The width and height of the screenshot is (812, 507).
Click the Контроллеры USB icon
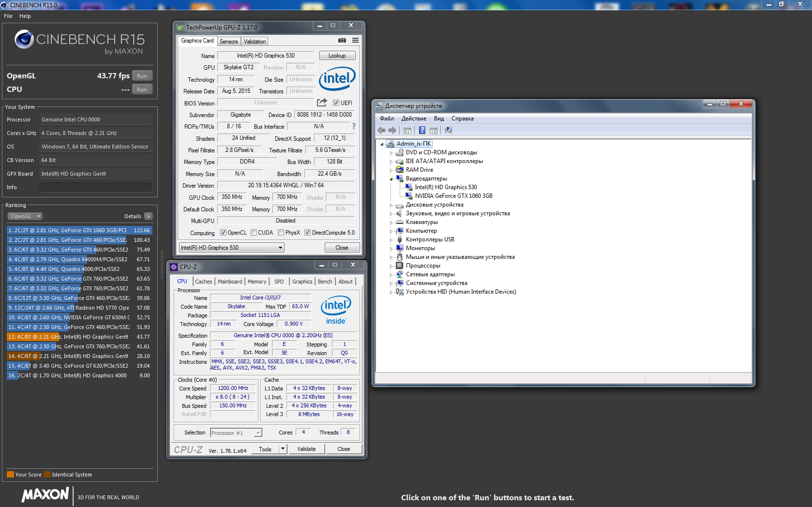point(400,239)
